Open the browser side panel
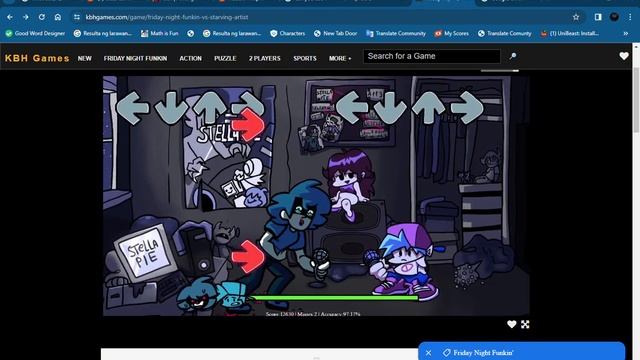The height and width of the screenshot is (360, 640). 598,17
